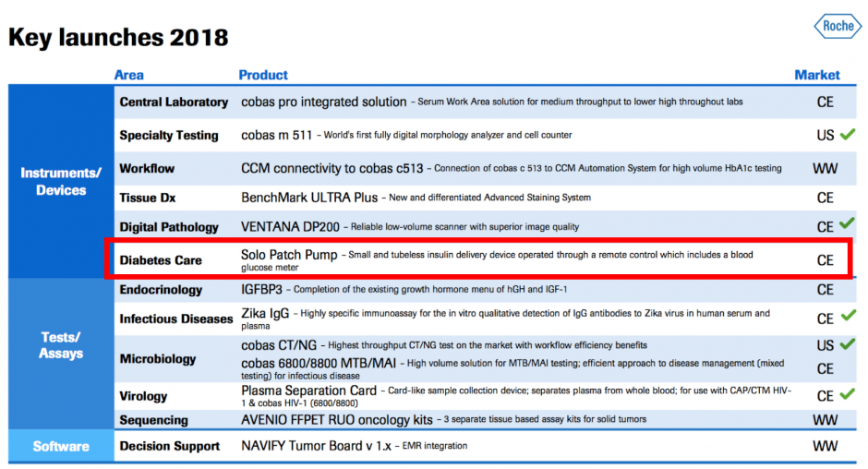
Task: Click the green checkmark in the cobas CT/NG row
Action: pos(848,343)
